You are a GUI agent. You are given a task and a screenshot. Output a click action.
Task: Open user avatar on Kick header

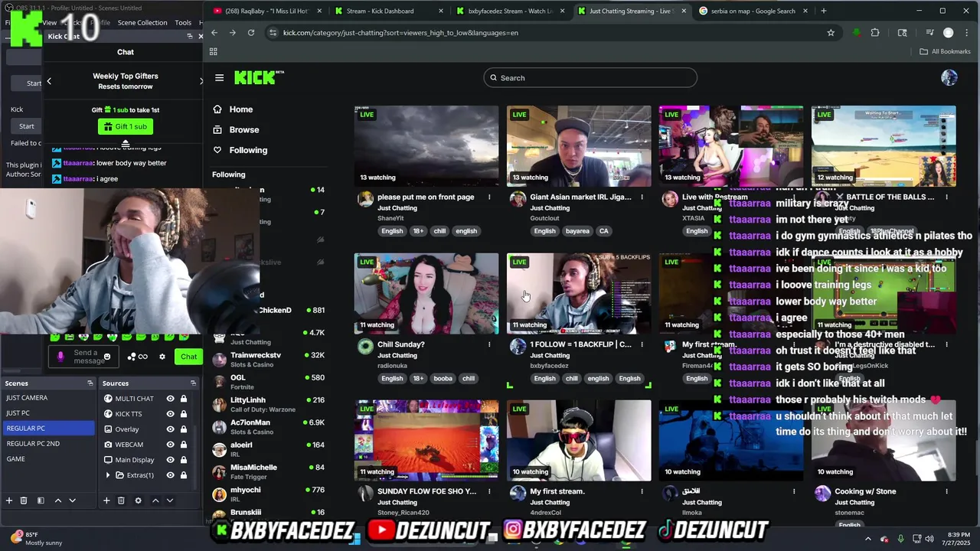click(949, 78)
